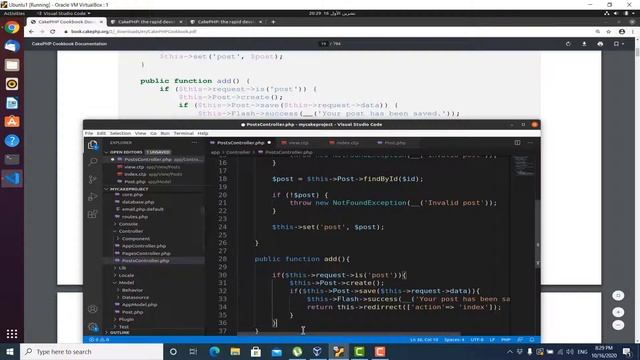Open the Search view in VS Code activity bar
The image size is (640, 360).
pyautogui.click(x=93, y=162)
